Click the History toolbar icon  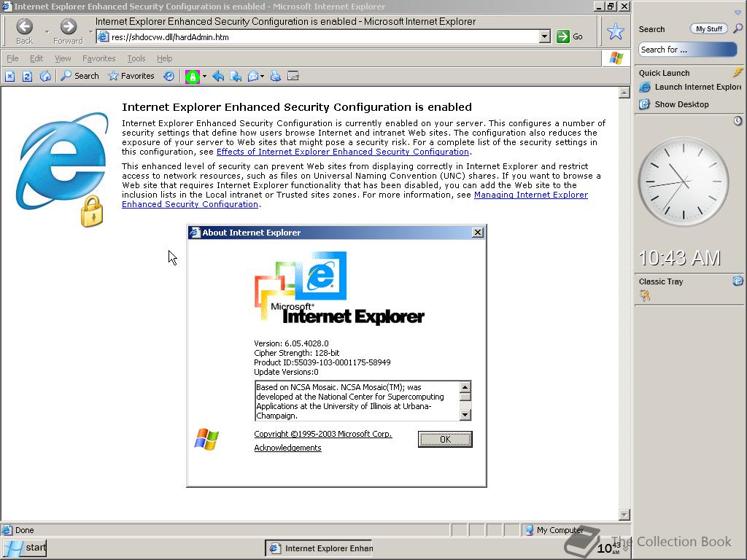point(169,76)
